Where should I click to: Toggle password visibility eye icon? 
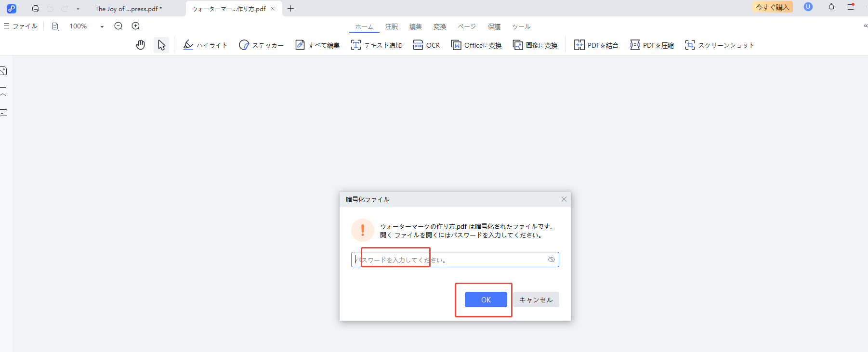tap(552, 260)
